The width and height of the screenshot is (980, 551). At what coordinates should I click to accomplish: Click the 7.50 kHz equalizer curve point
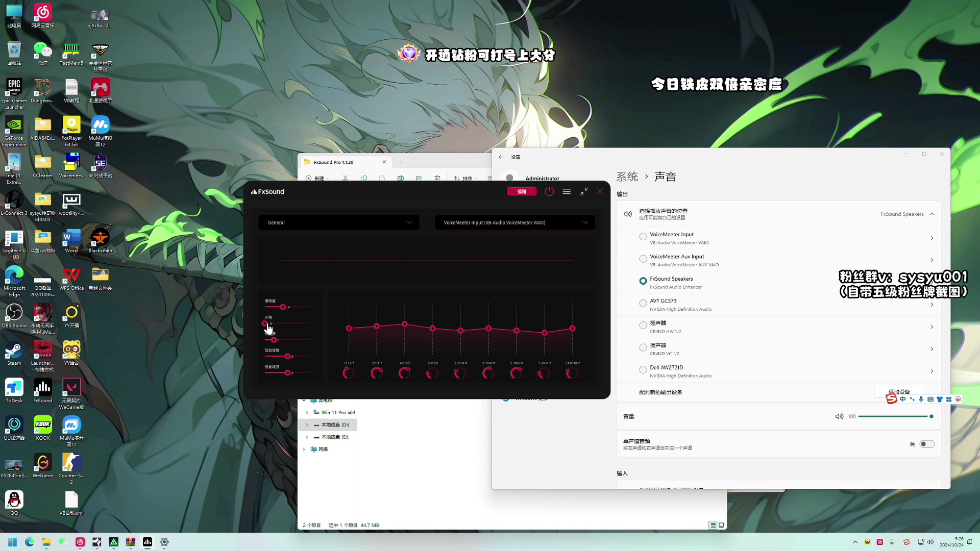(x=545, y=333)
